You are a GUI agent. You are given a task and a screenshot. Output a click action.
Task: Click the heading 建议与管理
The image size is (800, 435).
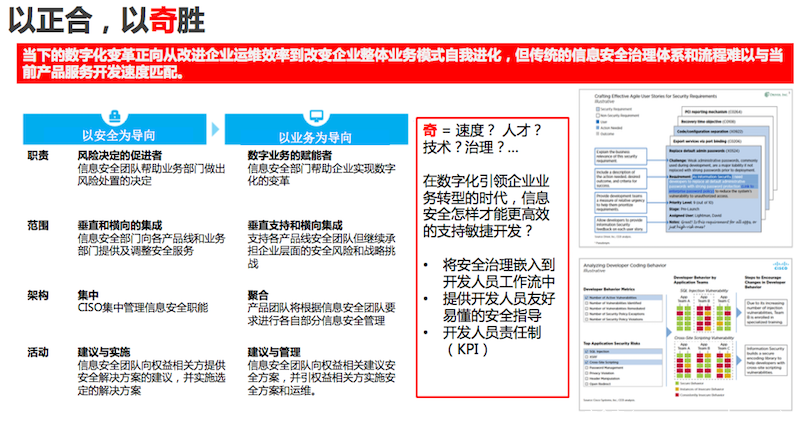(x=274, y=352)
